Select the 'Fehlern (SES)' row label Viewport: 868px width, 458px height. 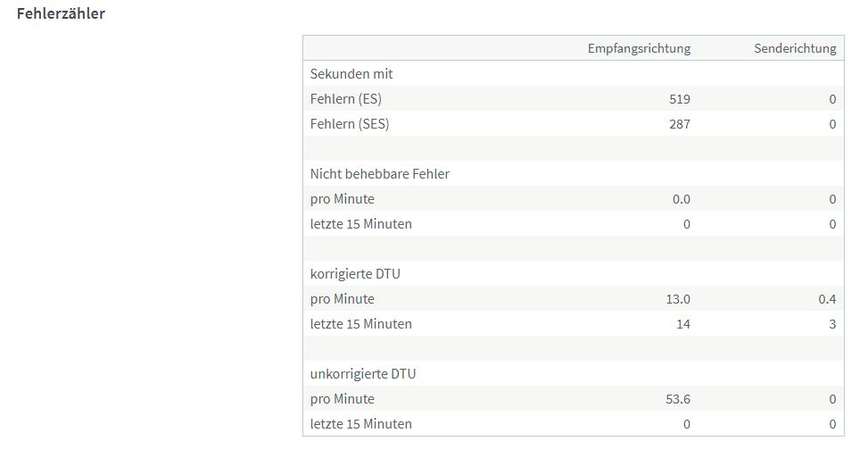(350, 124)
